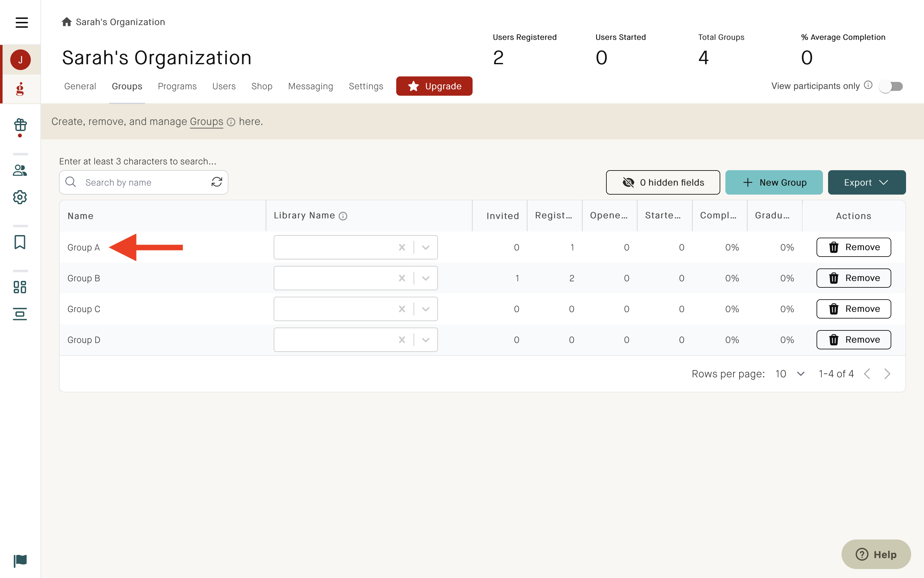Switch to the Messaging tab
The image size is (924, 578).
click(311, 86)
